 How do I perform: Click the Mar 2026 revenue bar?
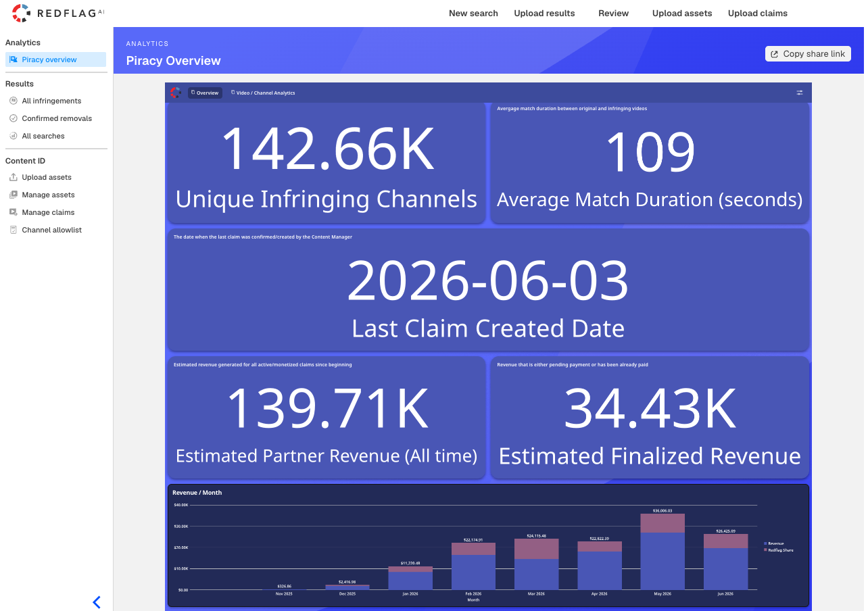click(x=536, y=564)
